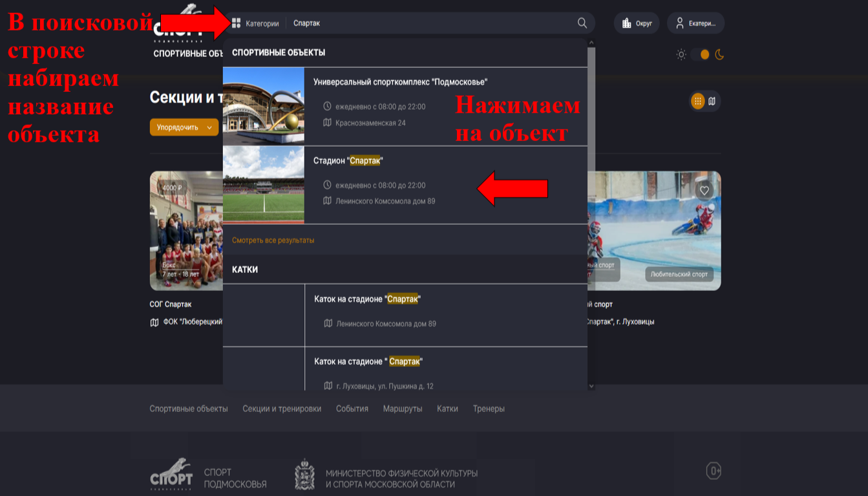Switch to grid view icon

coord(697,101)
